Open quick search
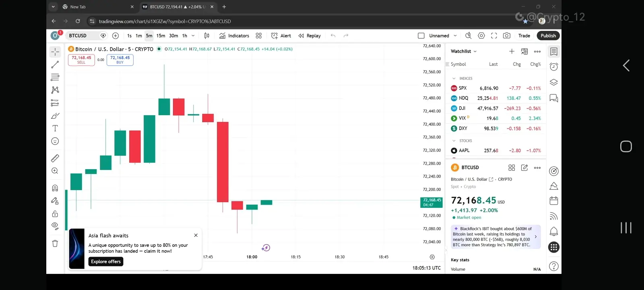The width and height of the screenshot is (644, 290). tap(469, 36)
